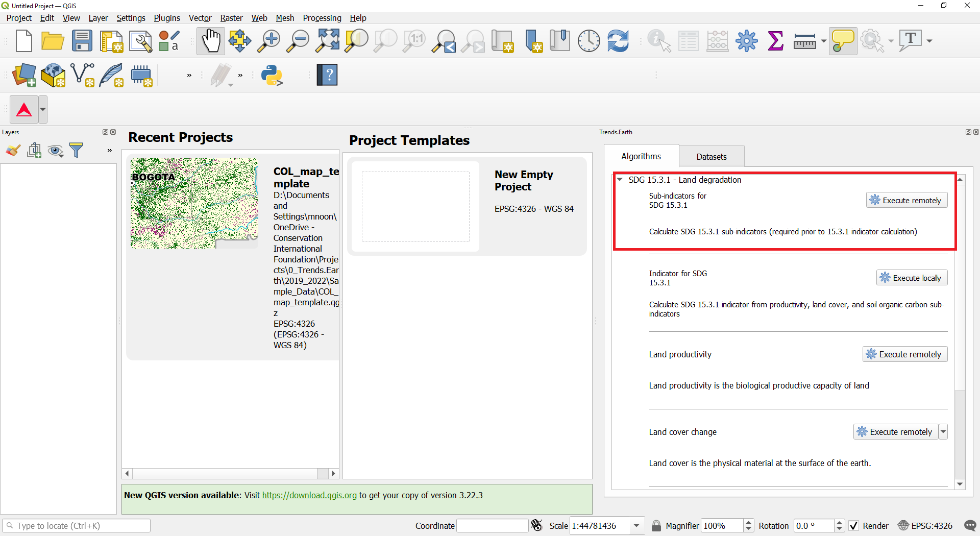This screenshot has width=980, height=536.
Task: Select the Pan Map hand tool
Action: [x=210, y=41]
